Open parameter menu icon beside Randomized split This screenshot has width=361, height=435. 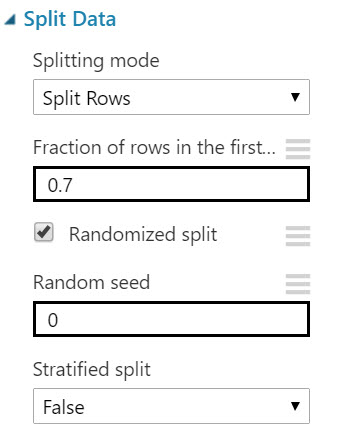(x=298, y=236)
